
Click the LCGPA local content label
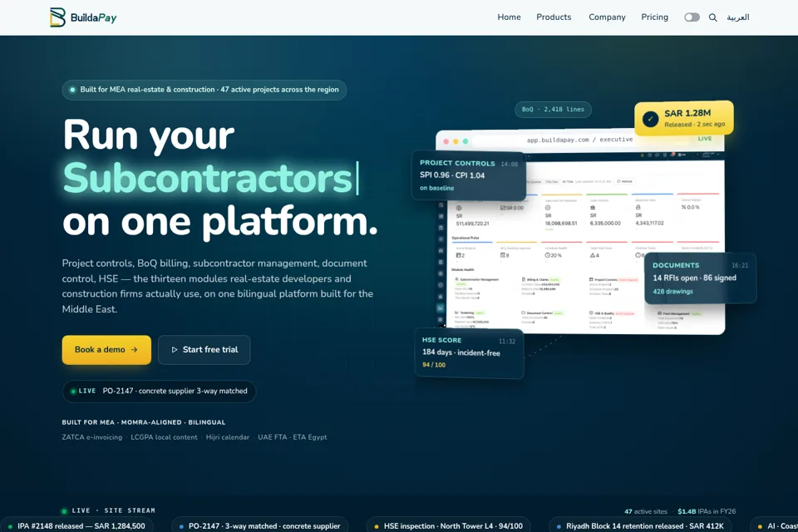(x=164, y=437)
